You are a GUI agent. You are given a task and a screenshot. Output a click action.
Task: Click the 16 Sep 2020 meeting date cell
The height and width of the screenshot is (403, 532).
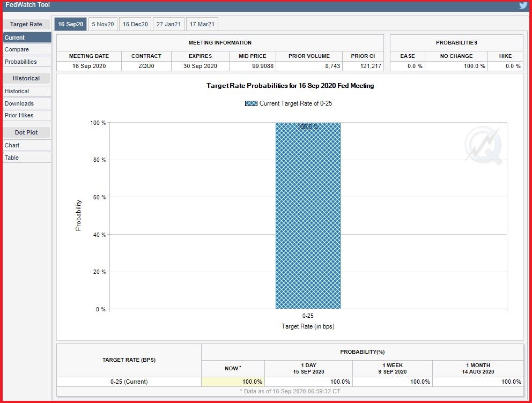tap(89, 66)
